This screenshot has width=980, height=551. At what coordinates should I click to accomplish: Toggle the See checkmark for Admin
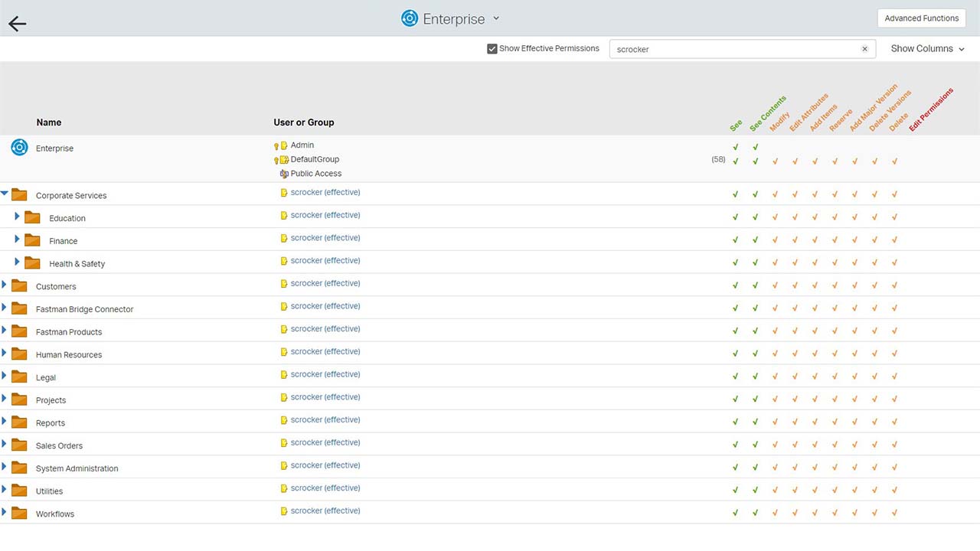[x=736, y=147]
